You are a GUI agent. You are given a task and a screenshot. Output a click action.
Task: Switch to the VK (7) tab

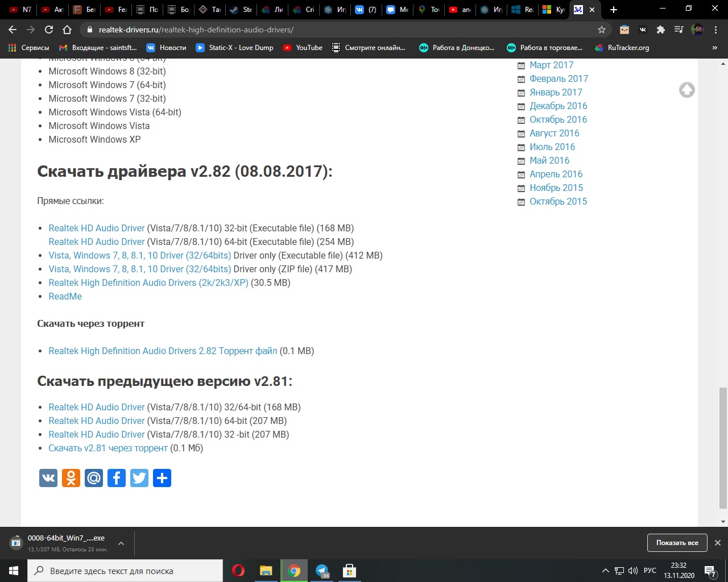366,10
